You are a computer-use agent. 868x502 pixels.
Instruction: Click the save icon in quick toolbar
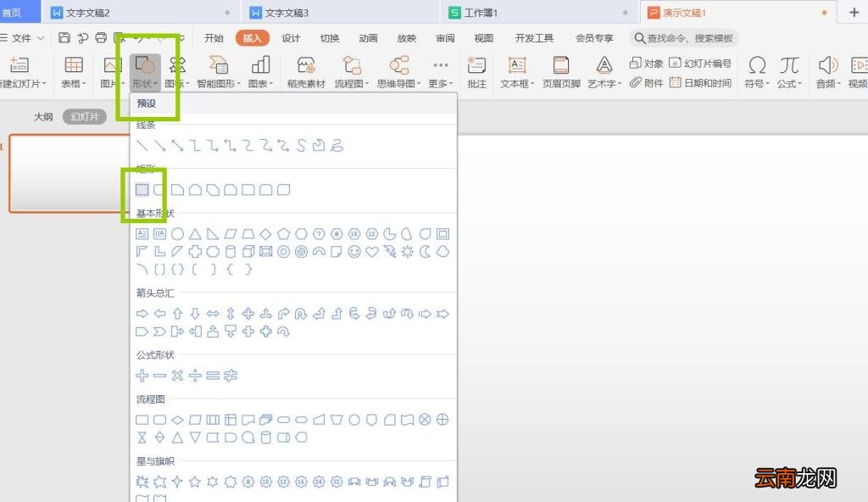pos(64,37)
